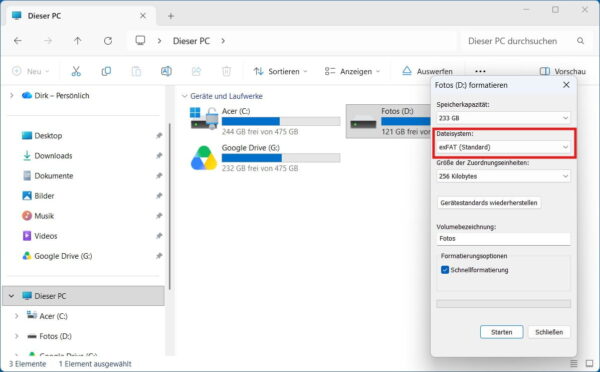600x372 pixels.
Task: Expand the Dirk – Persönlich tree node
Action: click(11, 95)
